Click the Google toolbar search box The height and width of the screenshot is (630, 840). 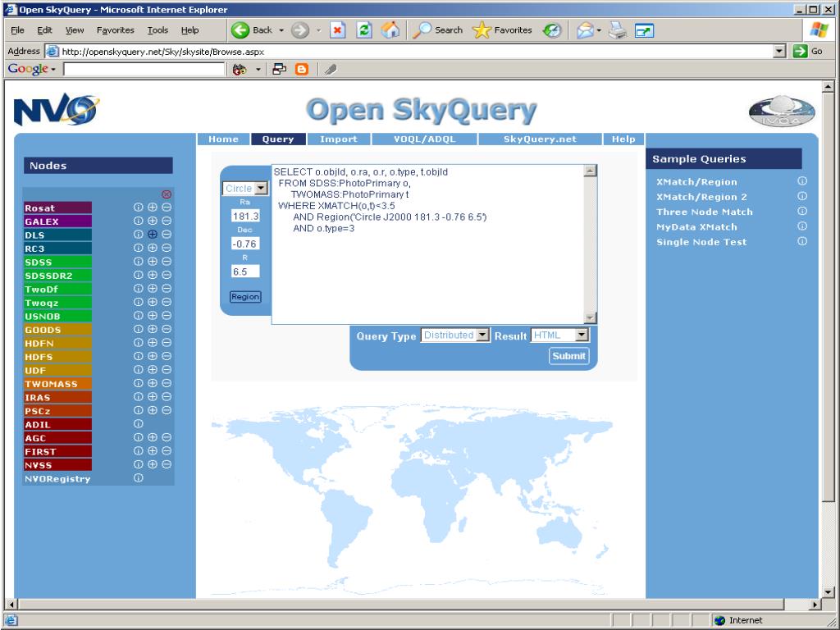pos(144,69)
